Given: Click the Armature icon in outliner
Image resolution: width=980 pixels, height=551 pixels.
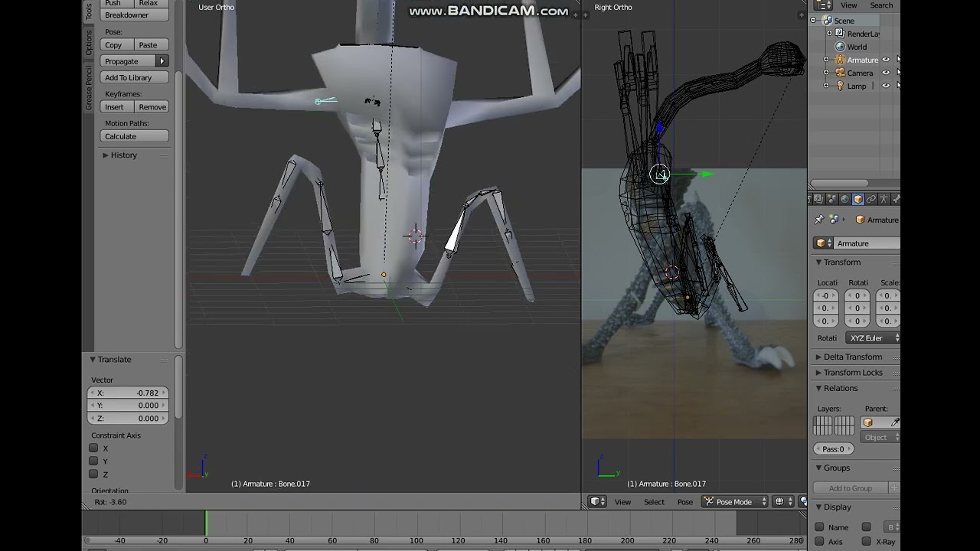Looking at the screenshot, I should pos(840,60).
